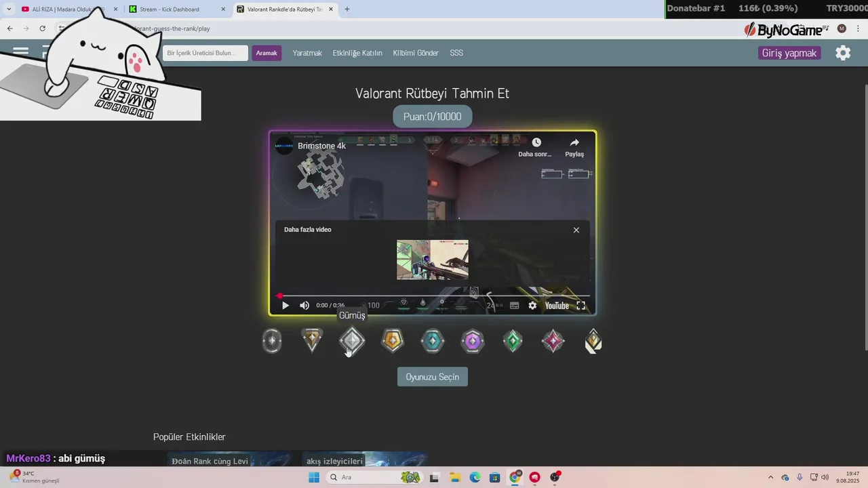
Task: Select the Platinum rank icon
Action: [x=433, y=341]
